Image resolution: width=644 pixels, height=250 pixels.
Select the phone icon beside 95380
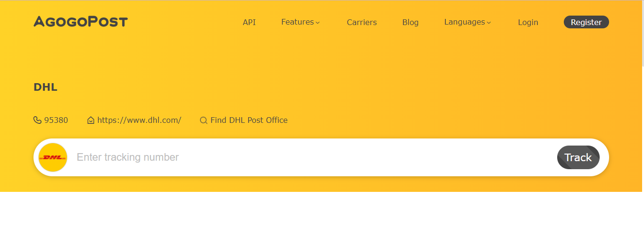37,120
